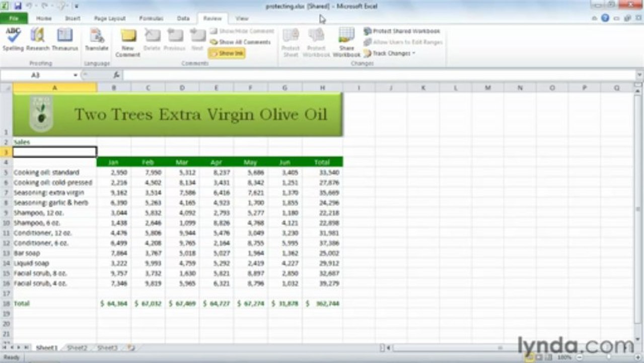Click Protect Shared Workbook
Screen dimensions: 644x363
click(x=402, y=31)
